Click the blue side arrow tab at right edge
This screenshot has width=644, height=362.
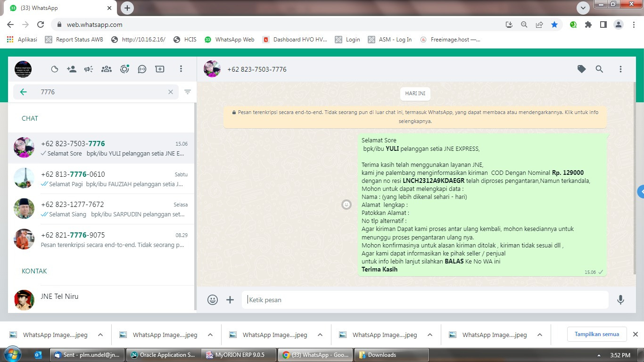(641, 192)
